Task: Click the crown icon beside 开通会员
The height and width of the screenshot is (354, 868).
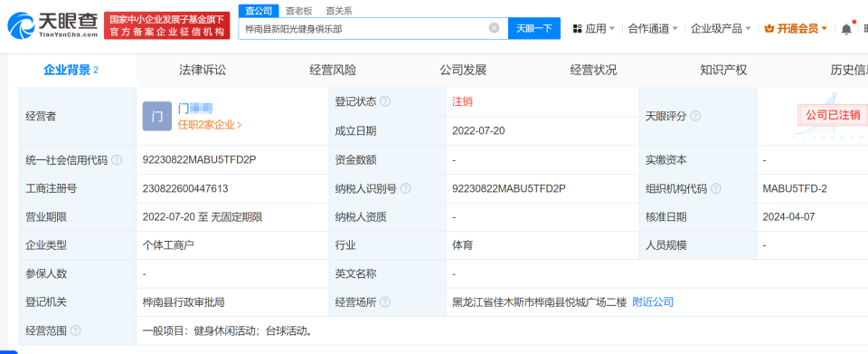Action: [769, 29]
